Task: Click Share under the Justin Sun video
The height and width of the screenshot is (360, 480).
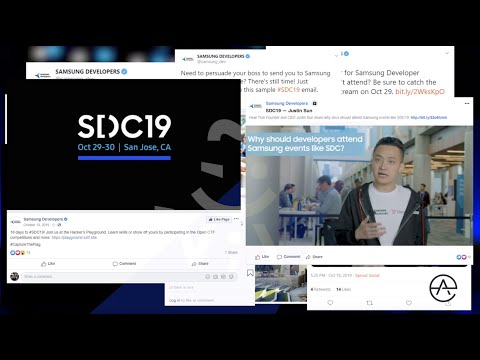Action: [314, 257]
